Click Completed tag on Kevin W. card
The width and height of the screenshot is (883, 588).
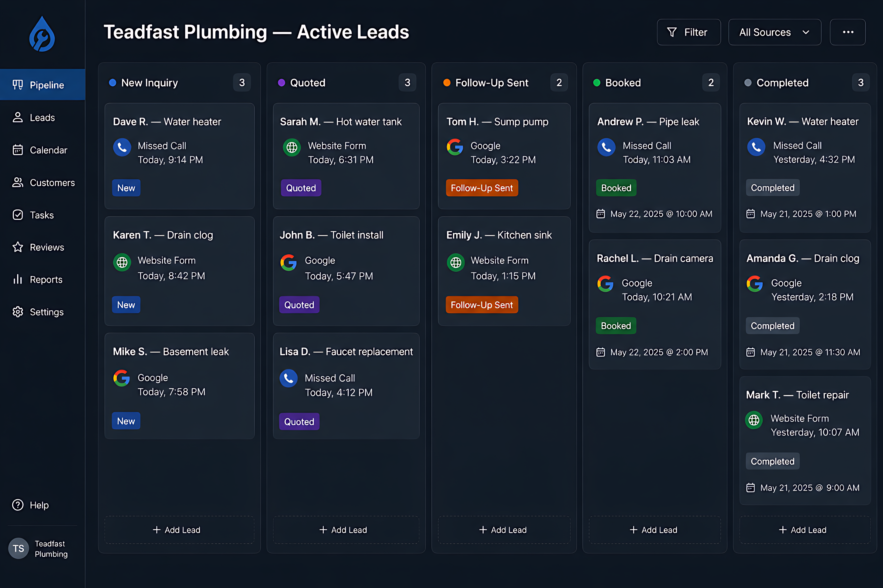click(x=773, y=187)
